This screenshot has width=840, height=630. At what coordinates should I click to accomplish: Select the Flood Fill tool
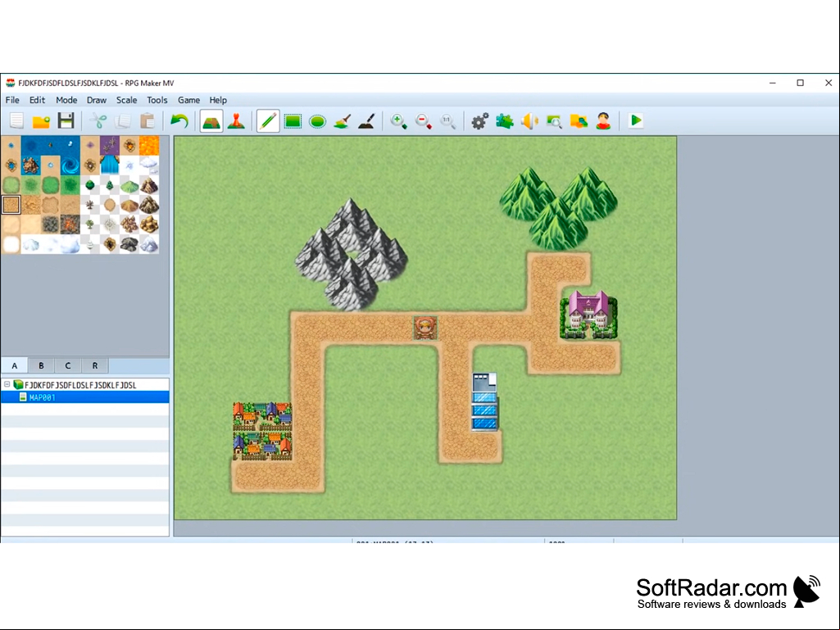tap(343, 120)
